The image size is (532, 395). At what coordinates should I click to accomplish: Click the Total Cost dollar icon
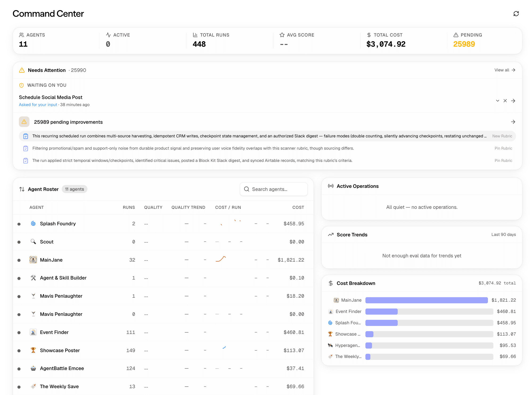[369, 35]
